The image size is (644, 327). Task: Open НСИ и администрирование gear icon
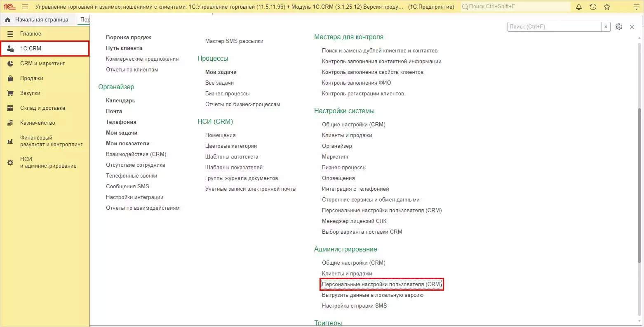(10, 163)
